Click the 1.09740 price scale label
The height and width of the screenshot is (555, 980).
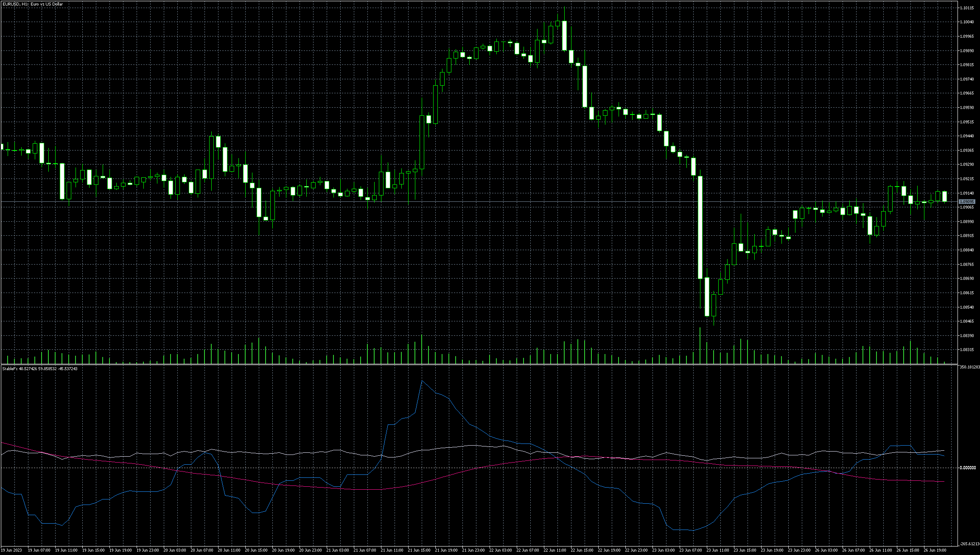[967, 79]
